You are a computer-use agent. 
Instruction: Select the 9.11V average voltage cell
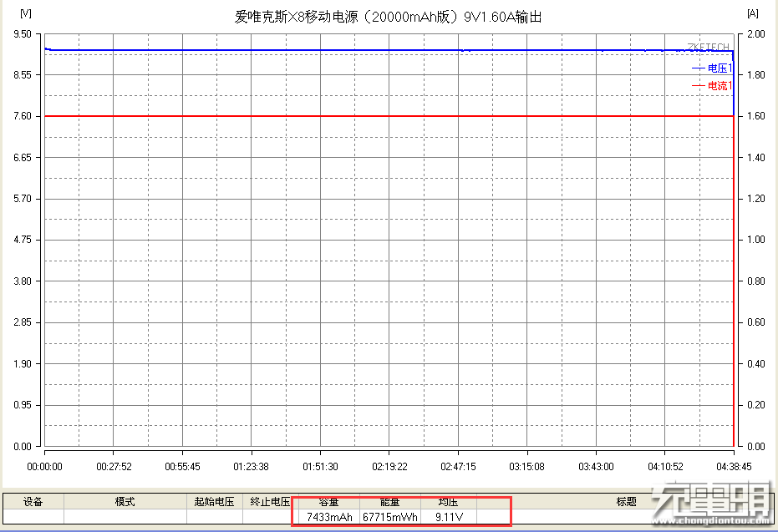coord(449,517)
